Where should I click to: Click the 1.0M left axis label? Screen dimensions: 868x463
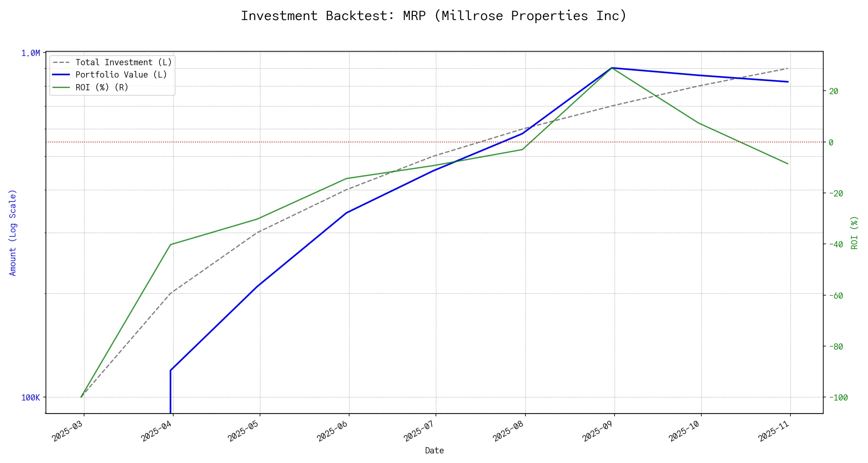pos(30,53)
